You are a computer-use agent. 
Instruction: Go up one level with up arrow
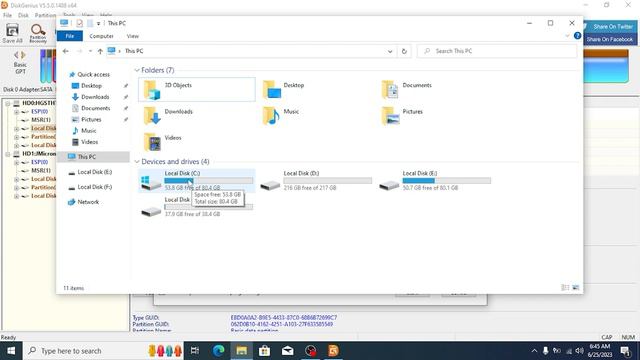[x=100, y=51]
